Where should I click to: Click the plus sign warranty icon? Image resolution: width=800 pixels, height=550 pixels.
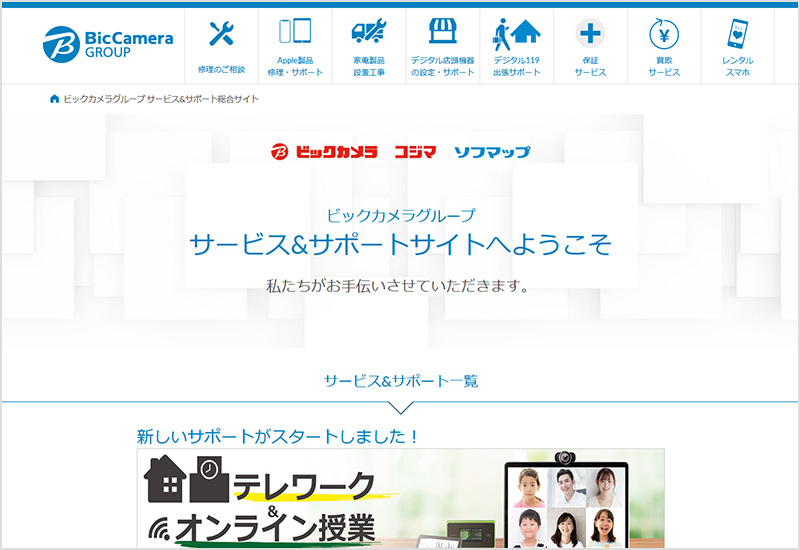click(590, 34)
